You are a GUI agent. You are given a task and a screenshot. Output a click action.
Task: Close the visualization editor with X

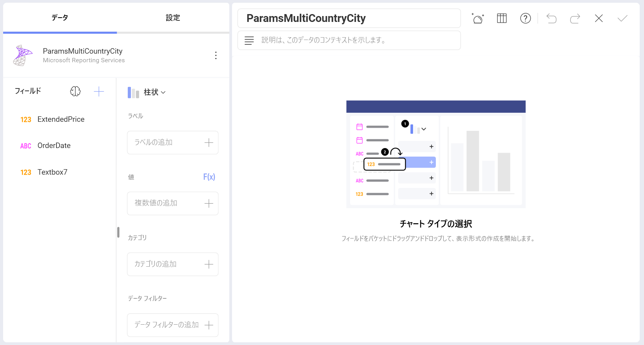coord(599,18)
